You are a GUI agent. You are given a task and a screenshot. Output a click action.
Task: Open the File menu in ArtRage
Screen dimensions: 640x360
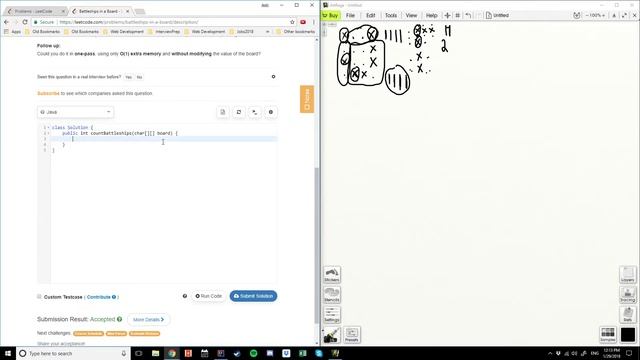(350, 16)
